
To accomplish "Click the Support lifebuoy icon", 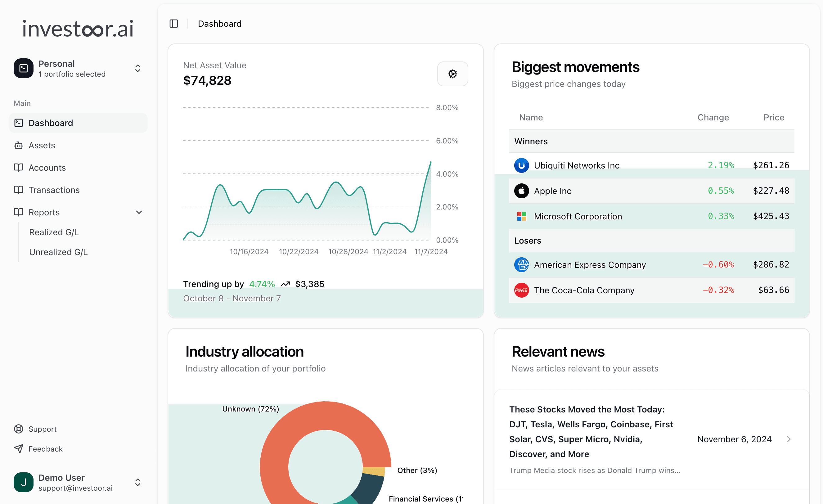I will pos(19,429).
